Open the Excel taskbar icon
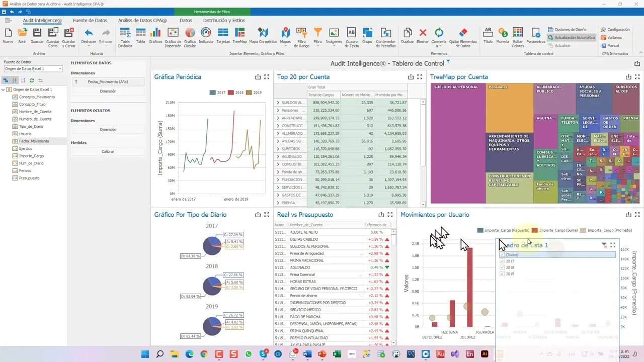Viewport: 644px width, 362px height. [337, 354]
